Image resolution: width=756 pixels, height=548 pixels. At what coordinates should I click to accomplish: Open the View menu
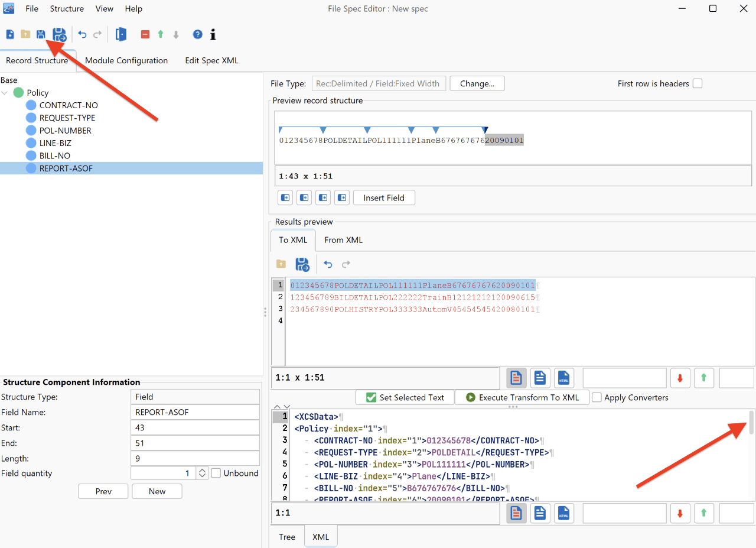point(105,9)
